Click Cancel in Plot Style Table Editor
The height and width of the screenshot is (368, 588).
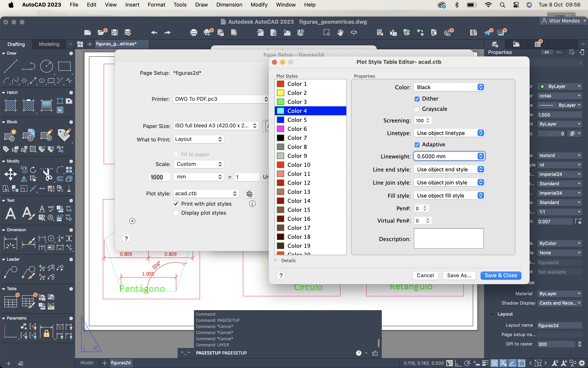[425, 275]
